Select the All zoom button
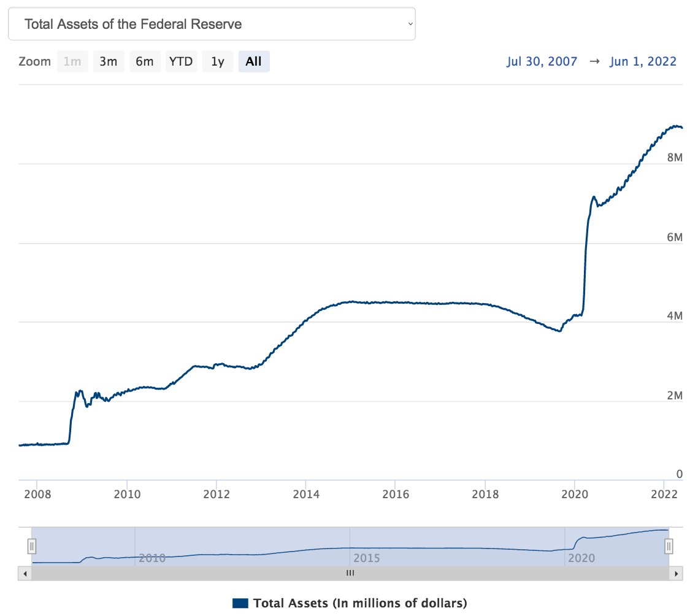Screen dimensions: 690x616 (254, 61)
